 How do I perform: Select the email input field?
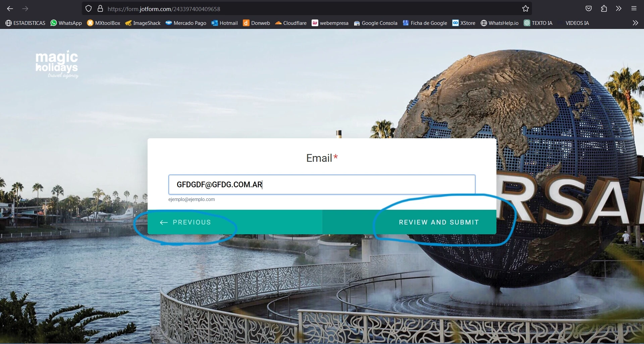(x=321, y=185)
